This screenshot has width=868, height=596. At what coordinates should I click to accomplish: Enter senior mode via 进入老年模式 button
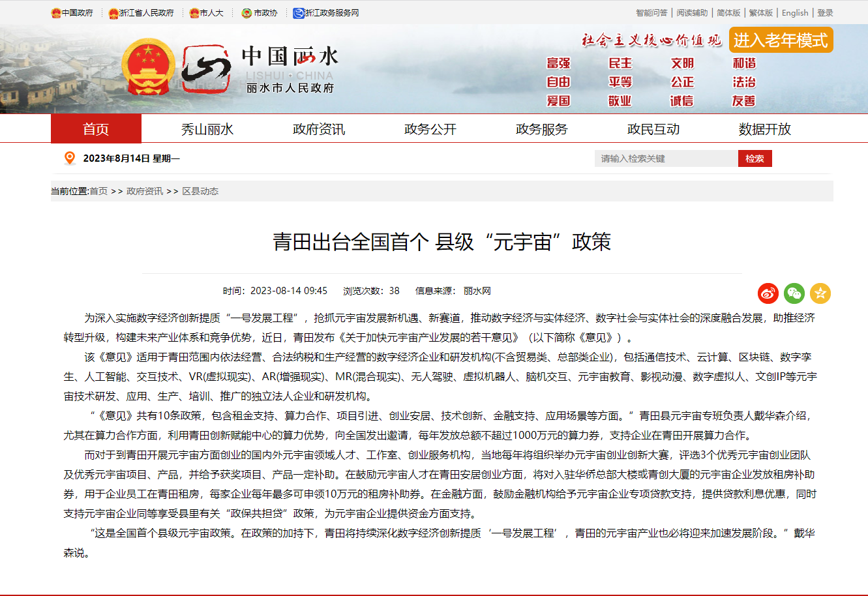[781, 40]
